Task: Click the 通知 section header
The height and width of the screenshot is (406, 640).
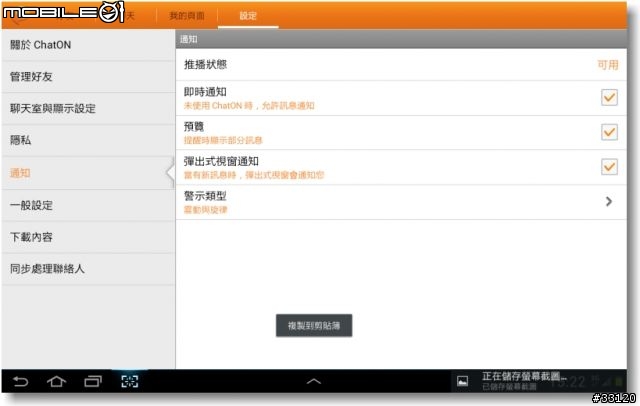Action: pos(401,39)
